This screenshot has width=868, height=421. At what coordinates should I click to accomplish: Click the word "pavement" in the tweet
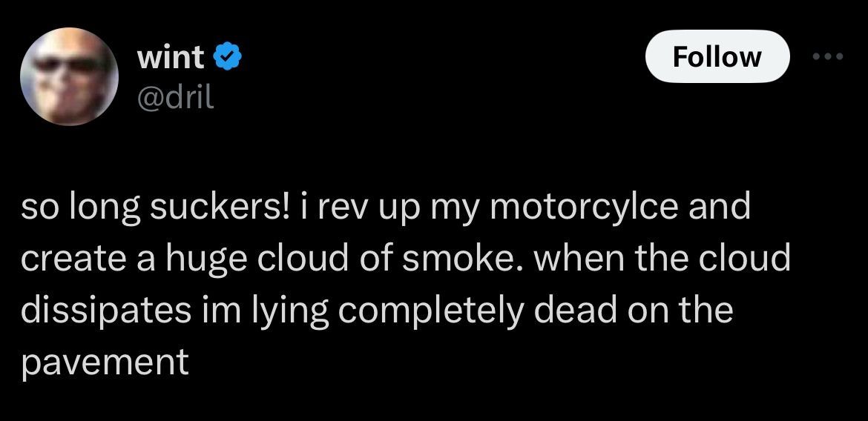coord(105,363)
